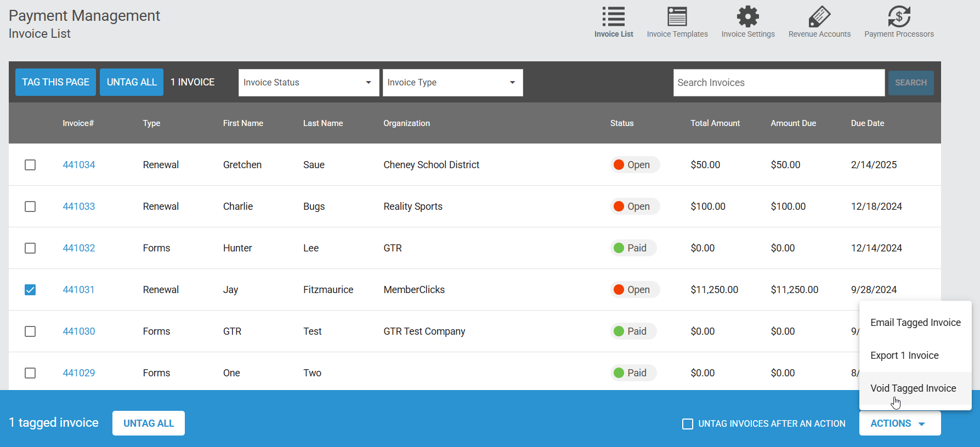The width and height of the screenshot is (980, 447).
Task: Click the Open status badge for 441034
Action: pos(635,165)
